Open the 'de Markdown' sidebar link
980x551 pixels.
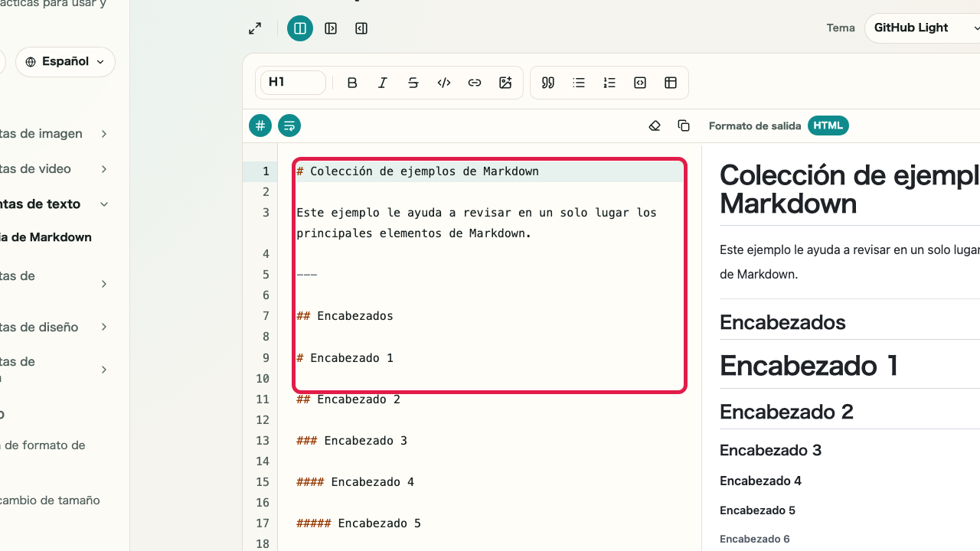46,237
